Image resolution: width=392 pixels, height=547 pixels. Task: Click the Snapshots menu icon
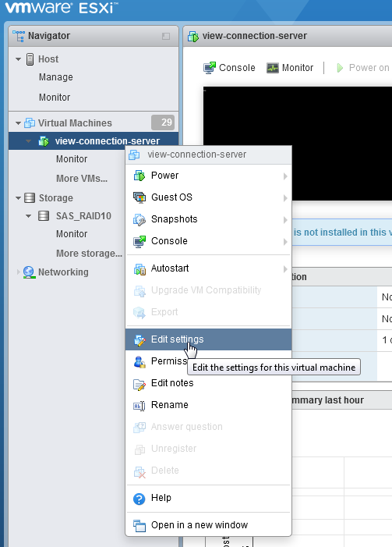coord(139,220)
